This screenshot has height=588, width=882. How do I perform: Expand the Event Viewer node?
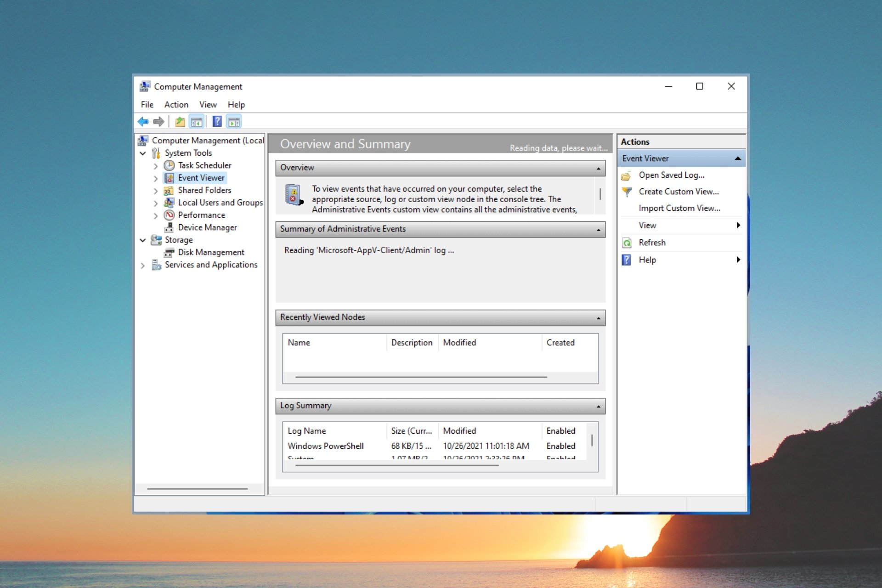pyautogui.click(x=156, y=178)
